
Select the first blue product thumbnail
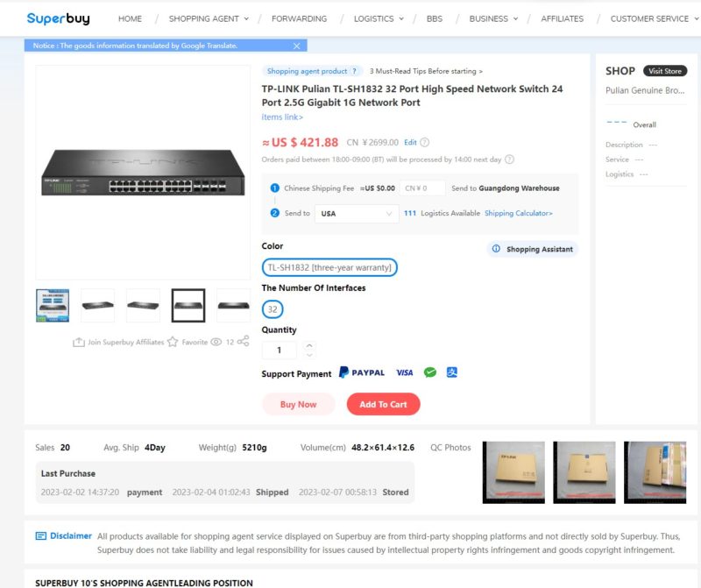click(53, 306)
